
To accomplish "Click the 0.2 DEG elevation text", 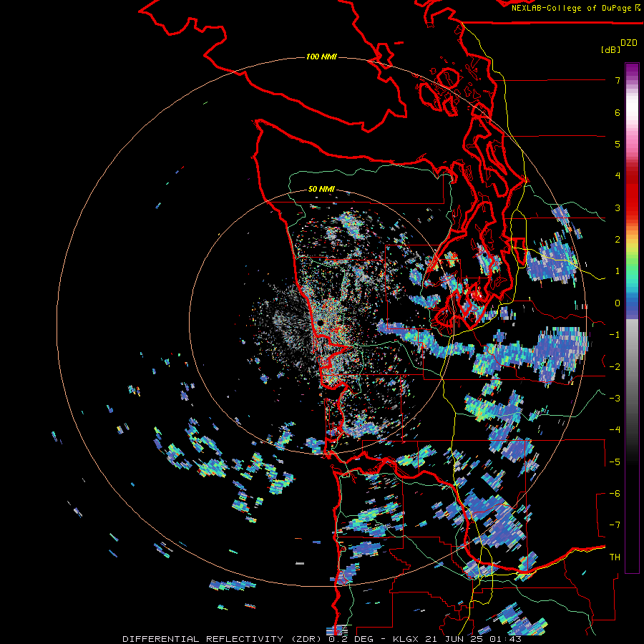I will click(x=351, y=639).
